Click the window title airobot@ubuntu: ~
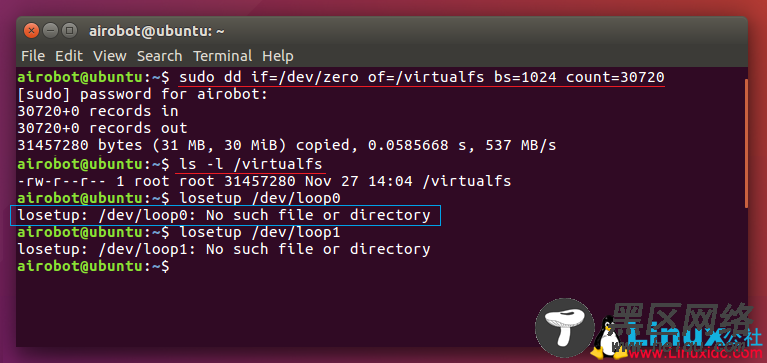The width and height of the screenshot is (767, 363). 157,31
